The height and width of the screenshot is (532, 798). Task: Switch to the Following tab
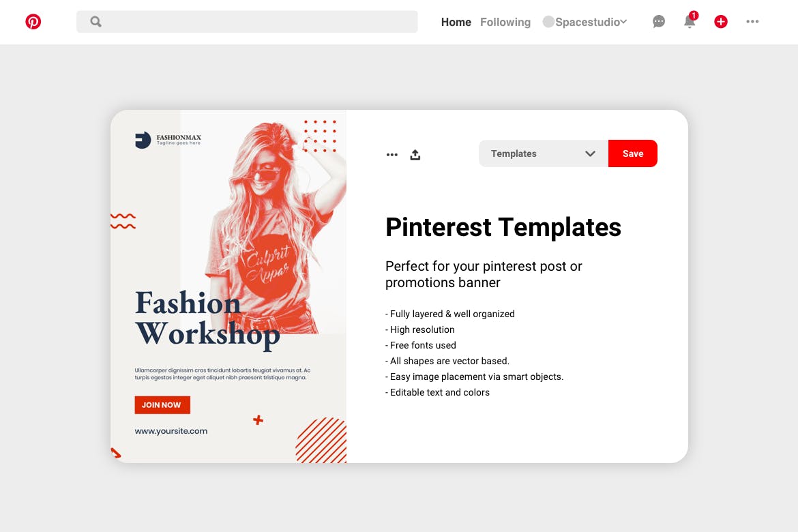point(505,22)
